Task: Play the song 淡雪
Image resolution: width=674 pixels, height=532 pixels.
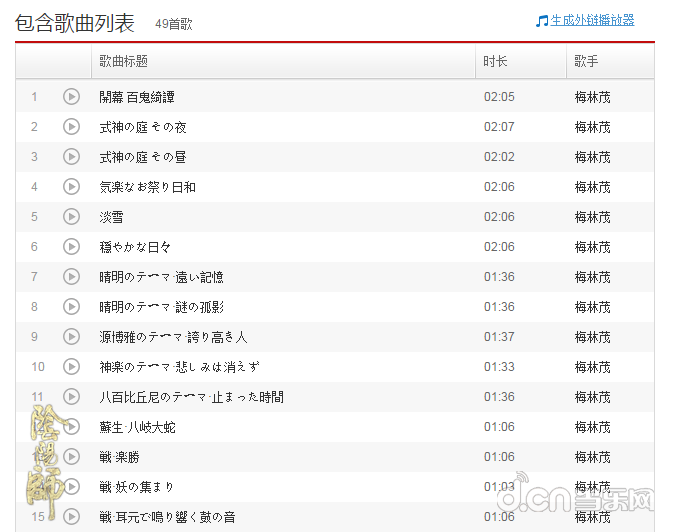Action: [71, 217]
